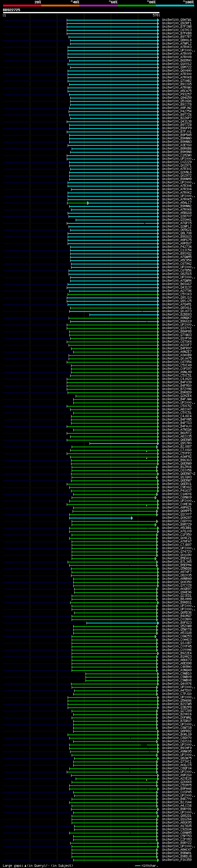Screen dimensions: 197x868
Task: Pick hit UniRef100_B4E7Y0
Action: coord(177,799)
